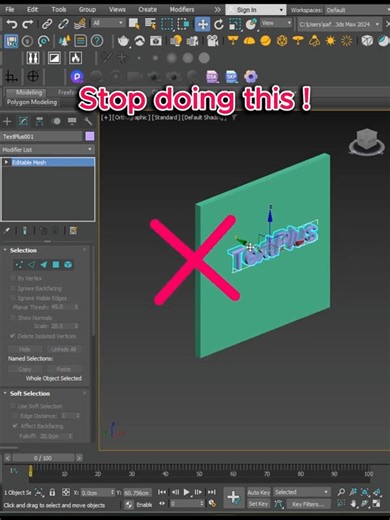Activate Select and Rotate tool
The height and width of the screenshot is (520, 390).
[219, 24]
